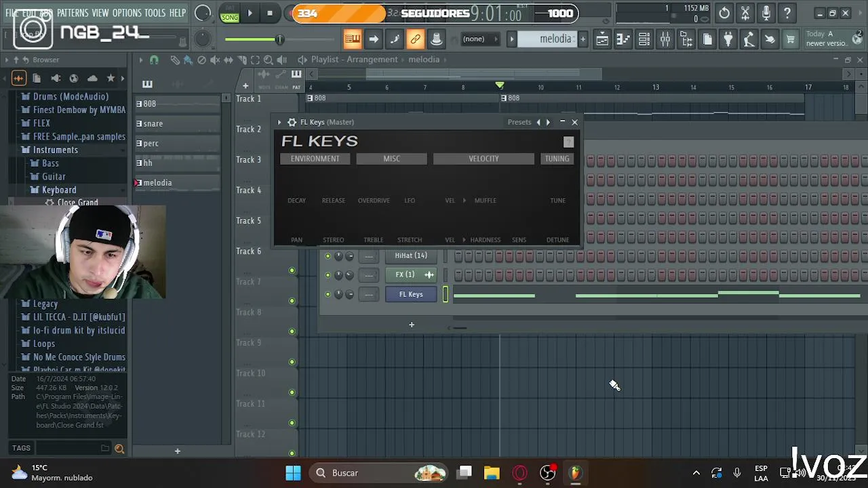Open the piano roll view
The height and width of the screenshot is (488, 868).
(623, 40)
